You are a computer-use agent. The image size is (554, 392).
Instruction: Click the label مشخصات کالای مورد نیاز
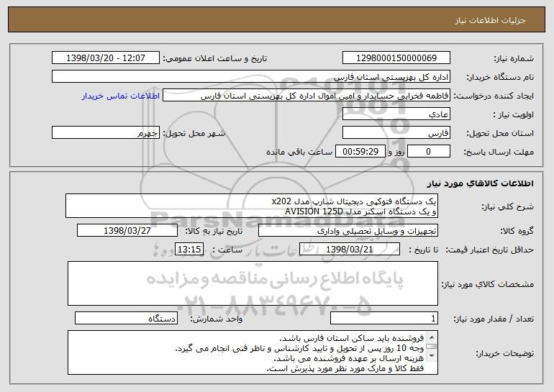[488, 284]
